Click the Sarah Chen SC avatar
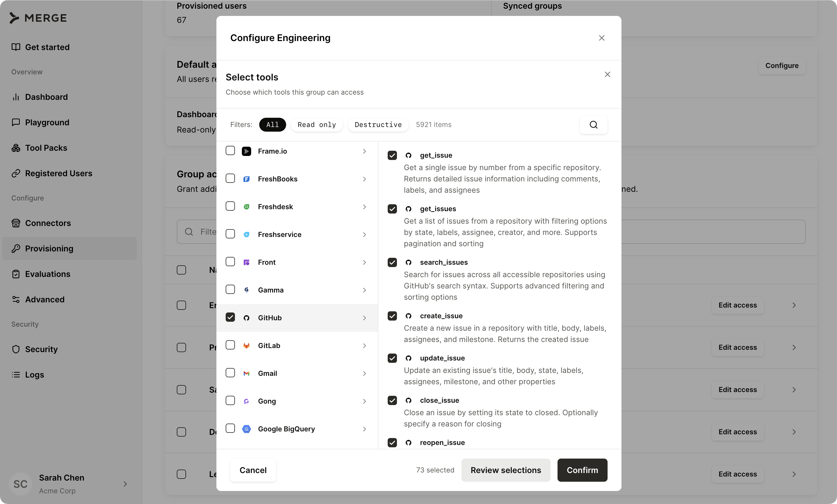837x504 pixels. pyautogui.click(x=20, y=484)
